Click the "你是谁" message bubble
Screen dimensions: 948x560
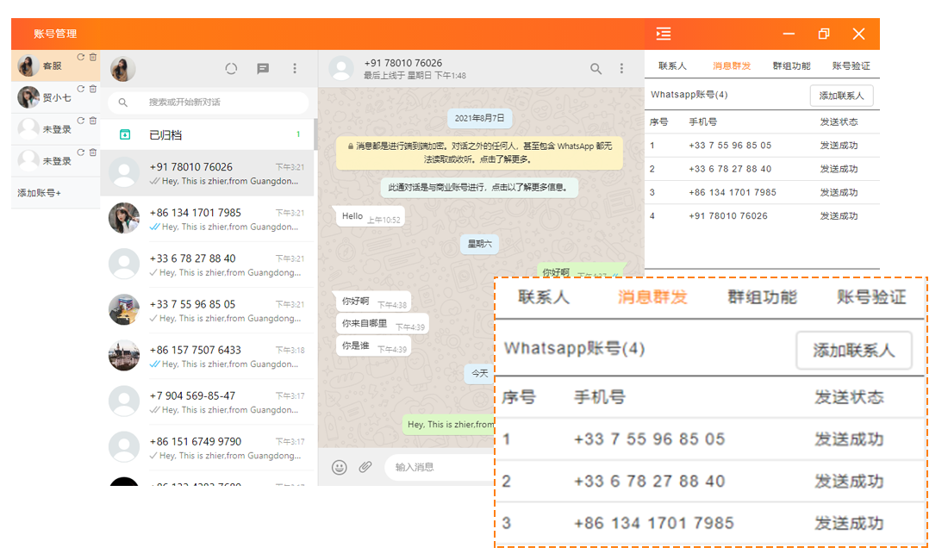click(x=373, y=346)
